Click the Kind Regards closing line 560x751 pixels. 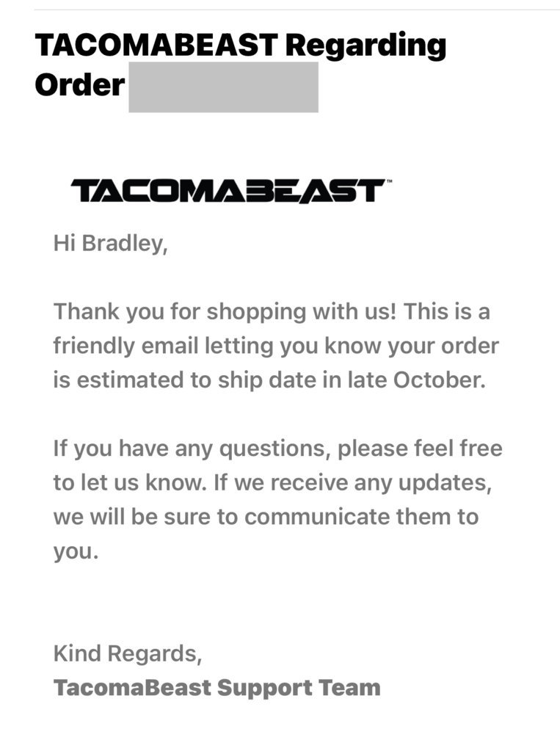[x=128, y=654]
